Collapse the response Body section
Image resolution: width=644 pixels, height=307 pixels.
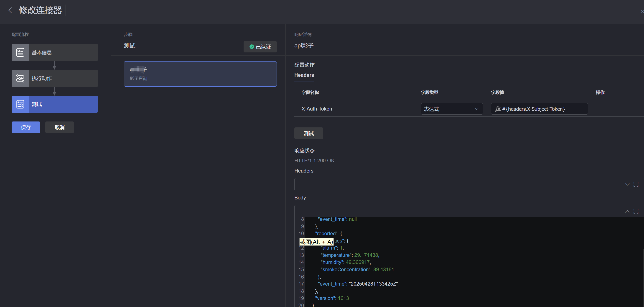coord(627,211)
